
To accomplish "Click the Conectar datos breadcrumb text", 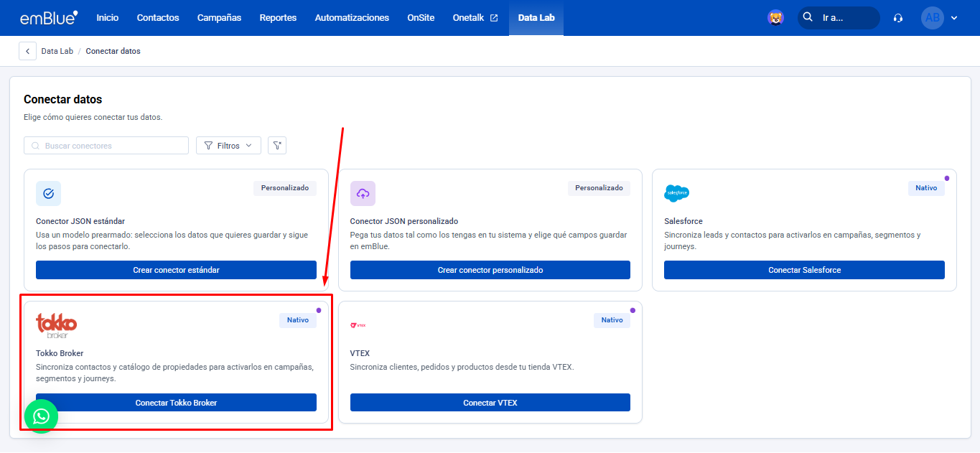I will point(113,52).
